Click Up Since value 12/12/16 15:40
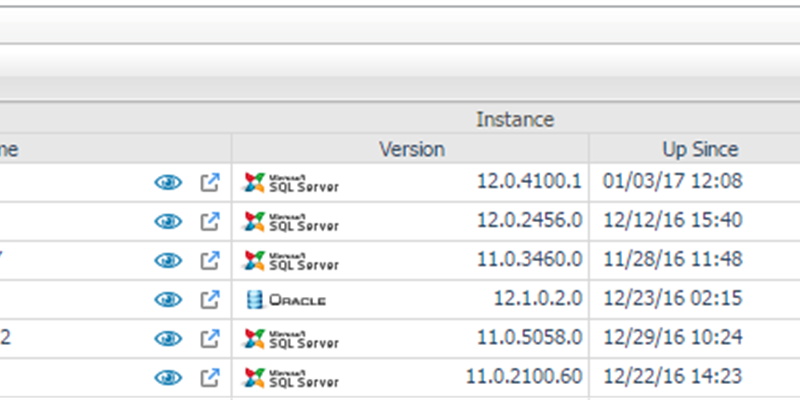Viewport: 800px width, 400px height. [x=672, y=220]
